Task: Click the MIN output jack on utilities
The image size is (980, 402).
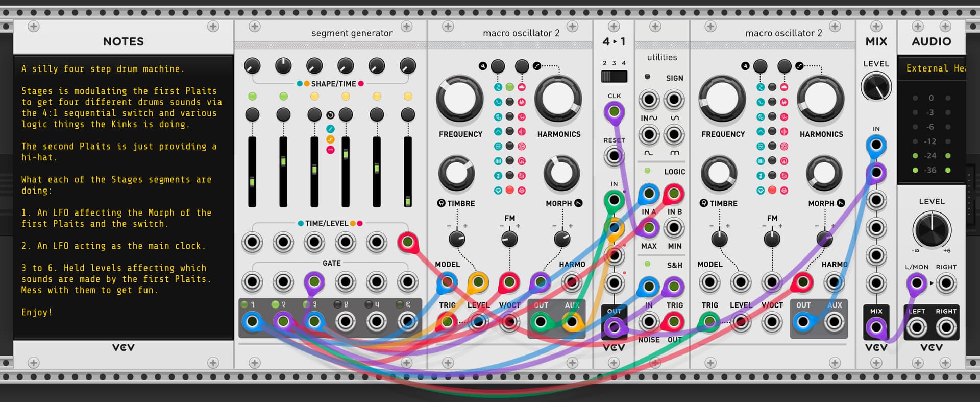Action: pos(674,228)
